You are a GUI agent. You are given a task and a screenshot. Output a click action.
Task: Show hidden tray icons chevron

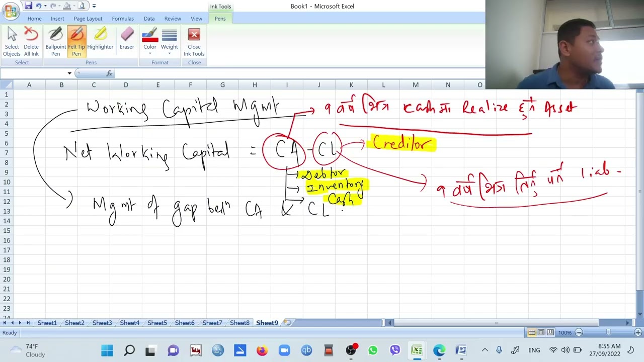[485, 350]
